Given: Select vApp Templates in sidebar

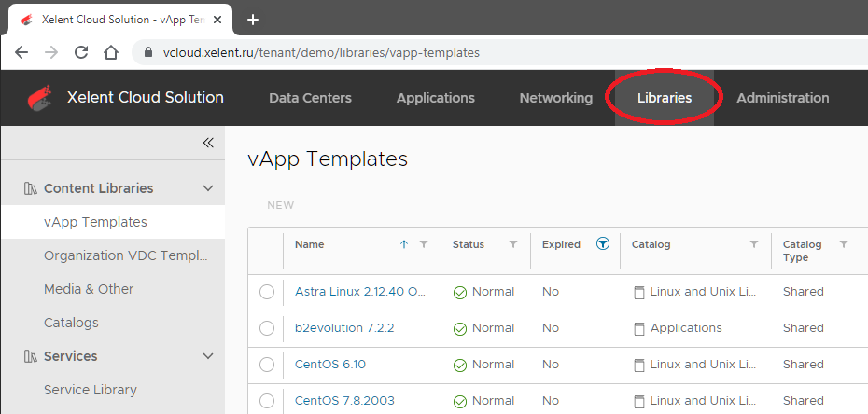Looking at the screenshot, I should click(x=113, y=222).
